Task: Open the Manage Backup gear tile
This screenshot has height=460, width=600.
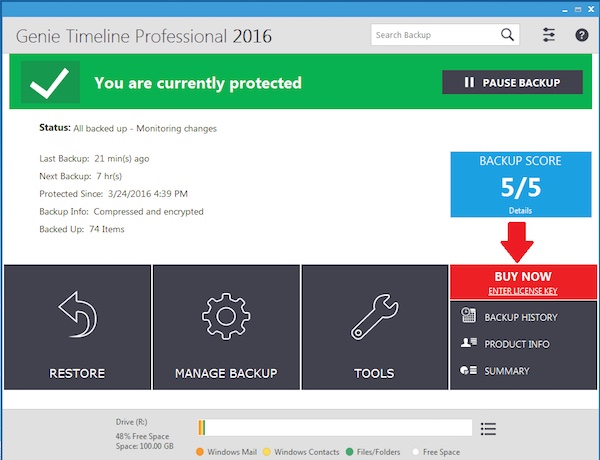Action: (226, 327)
